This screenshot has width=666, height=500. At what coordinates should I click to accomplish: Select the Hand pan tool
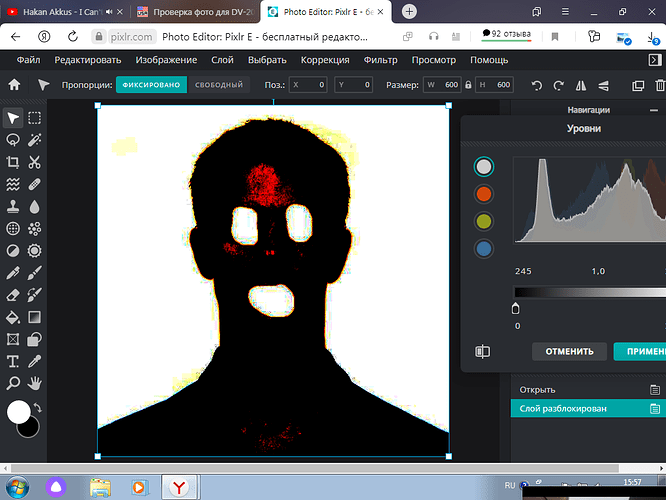34,383
